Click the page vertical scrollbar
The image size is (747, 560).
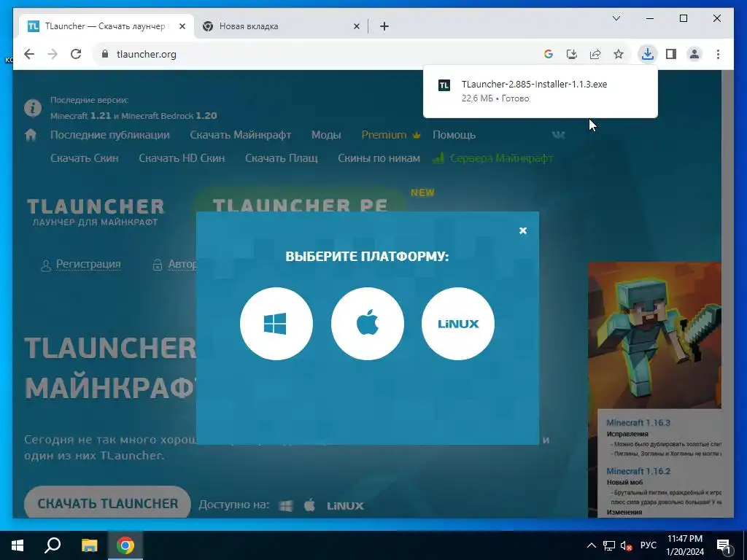727,293
